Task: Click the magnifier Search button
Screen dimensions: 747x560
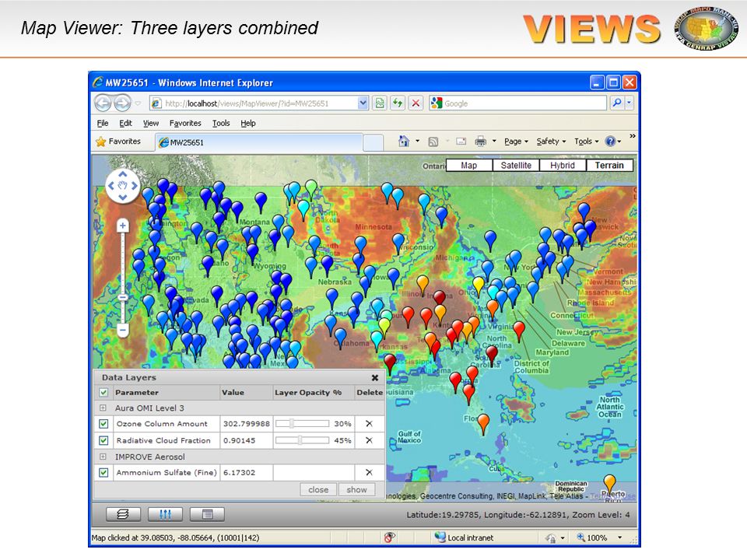Action: [617, 103]
